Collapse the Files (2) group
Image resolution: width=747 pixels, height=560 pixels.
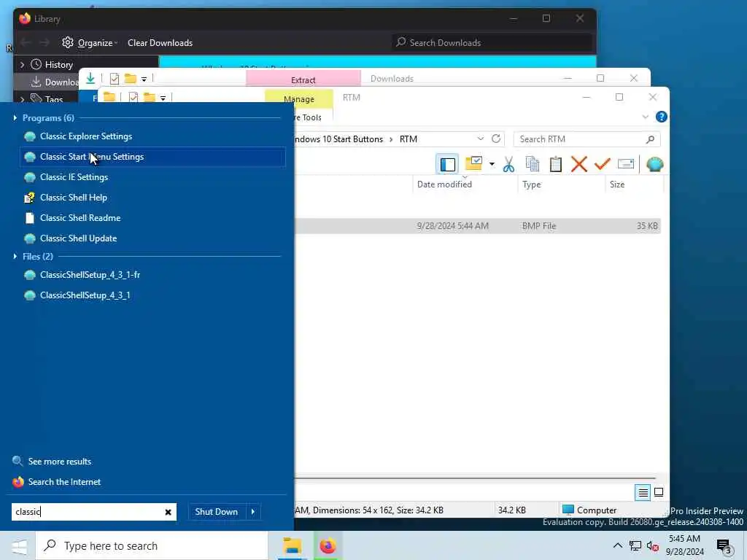(15, 256)
